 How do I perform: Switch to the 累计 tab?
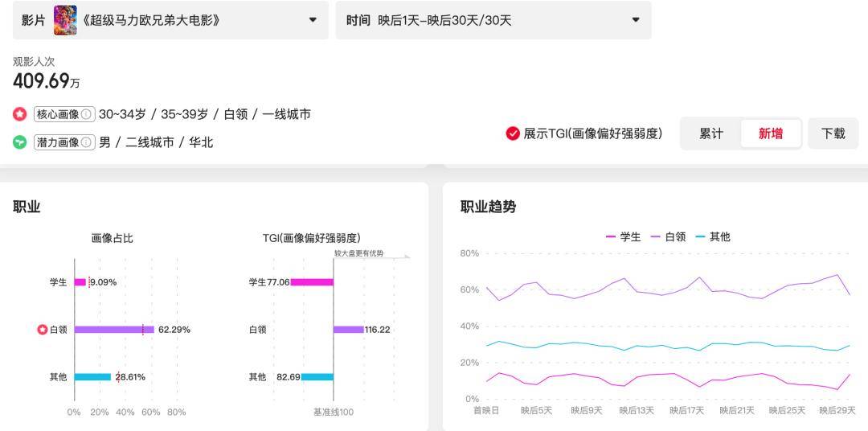click(x=710, y=133)
